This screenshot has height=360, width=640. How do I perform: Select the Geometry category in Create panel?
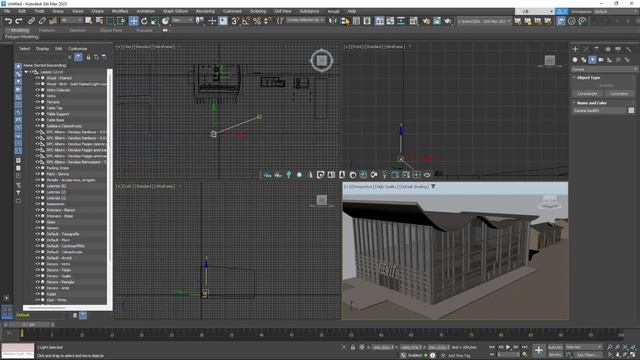click(x=575, y=60)
